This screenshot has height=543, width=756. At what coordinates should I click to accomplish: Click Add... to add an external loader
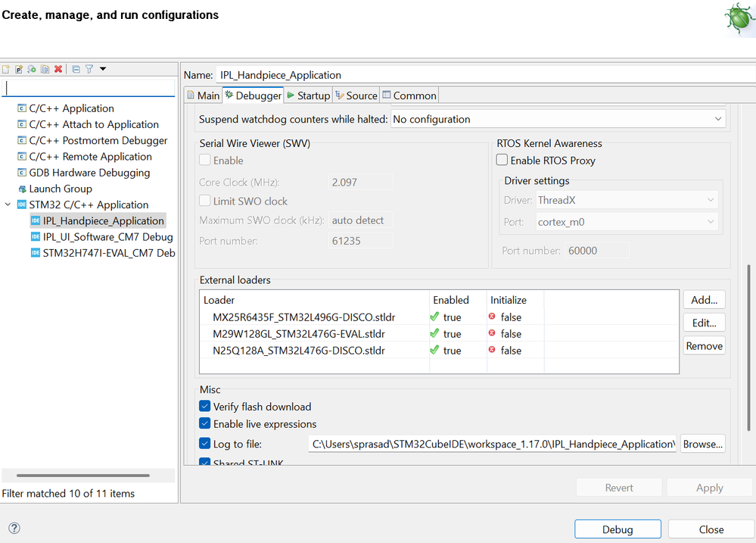point(704,300)
